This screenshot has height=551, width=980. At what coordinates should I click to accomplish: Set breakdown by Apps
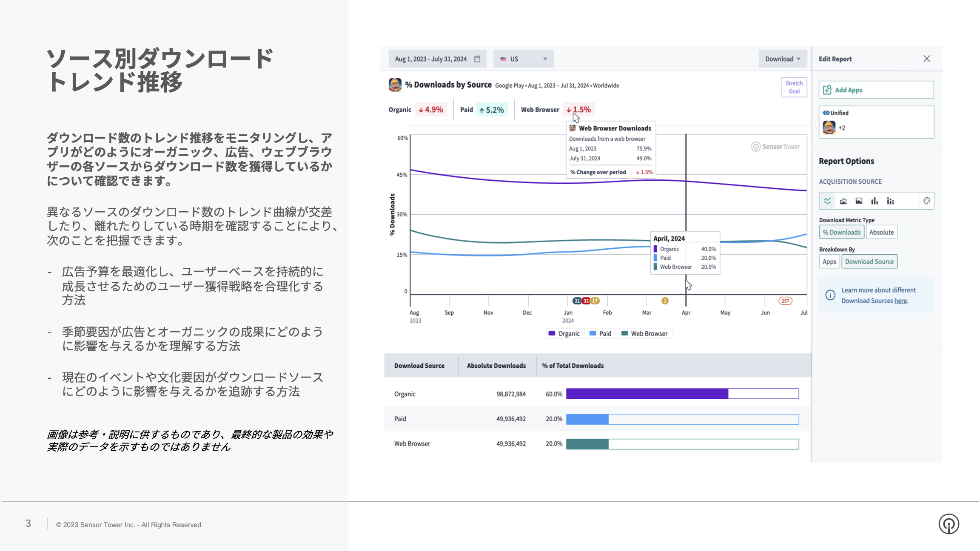click(829, 261)
